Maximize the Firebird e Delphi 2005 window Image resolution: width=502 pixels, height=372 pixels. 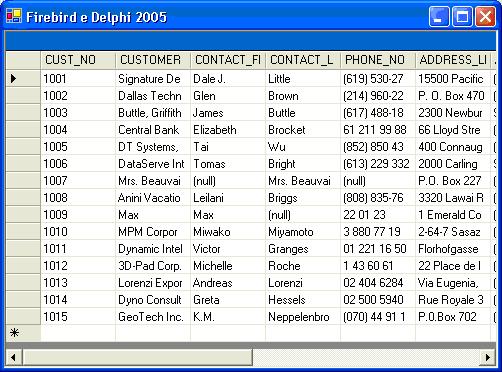(462, 16)
